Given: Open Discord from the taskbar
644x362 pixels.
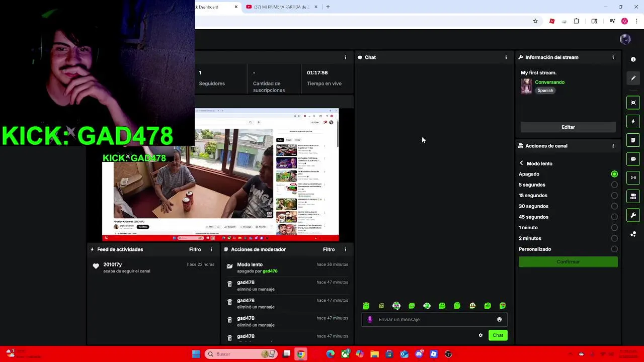Looking at the screenshot, I should [x=419, y=354].
